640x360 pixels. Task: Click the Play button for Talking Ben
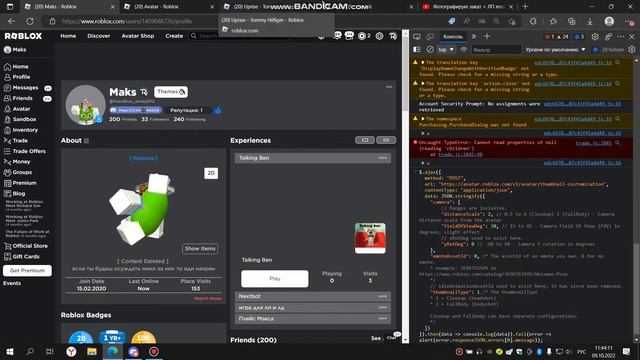click(275, 278)
